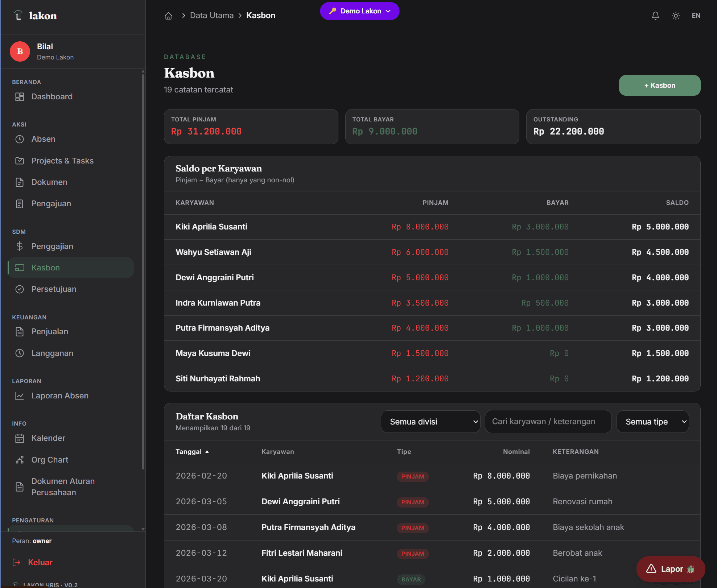
Task: Click the Org Chart icon
Action: [20, 460]
